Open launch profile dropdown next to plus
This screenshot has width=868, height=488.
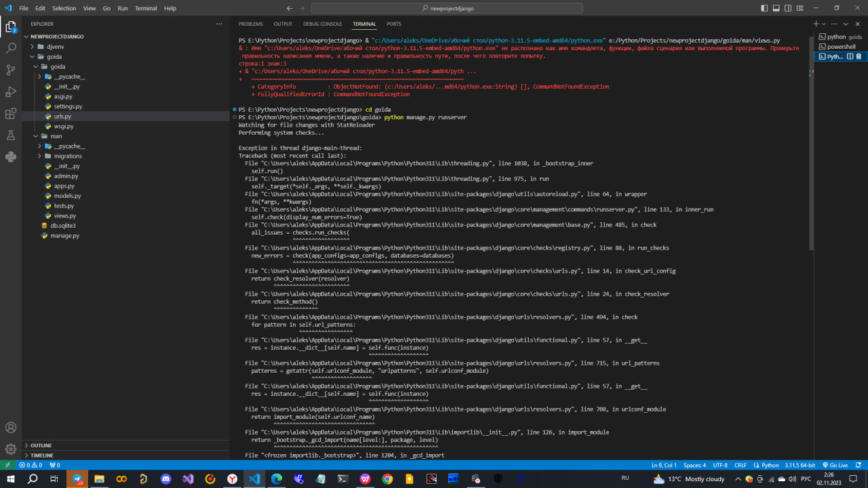click(825, 24)
